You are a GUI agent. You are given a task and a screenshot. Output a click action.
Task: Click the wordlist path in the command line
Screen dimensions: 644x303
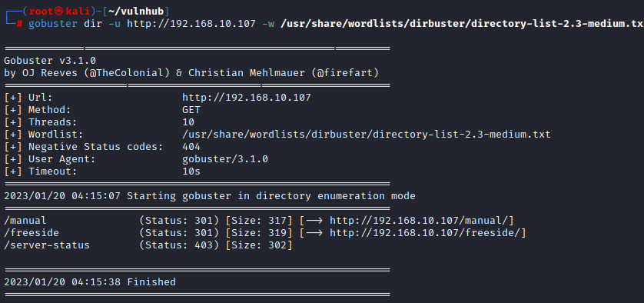click(x=462, y=23)
